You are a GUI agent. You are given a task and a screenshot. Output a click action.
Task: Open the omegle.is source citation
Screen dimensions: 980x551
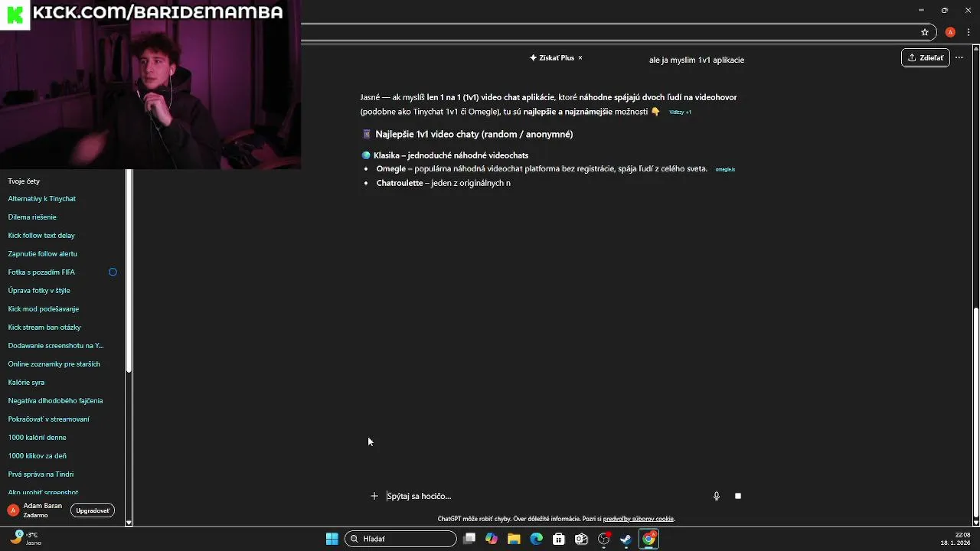725,169
